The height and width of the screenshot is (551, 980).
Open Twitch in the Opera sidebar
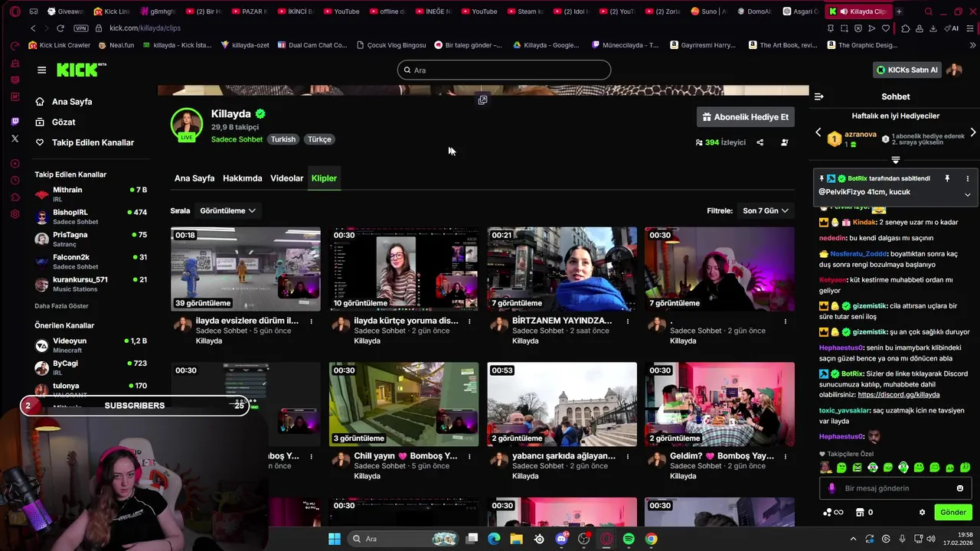[15, 122]
